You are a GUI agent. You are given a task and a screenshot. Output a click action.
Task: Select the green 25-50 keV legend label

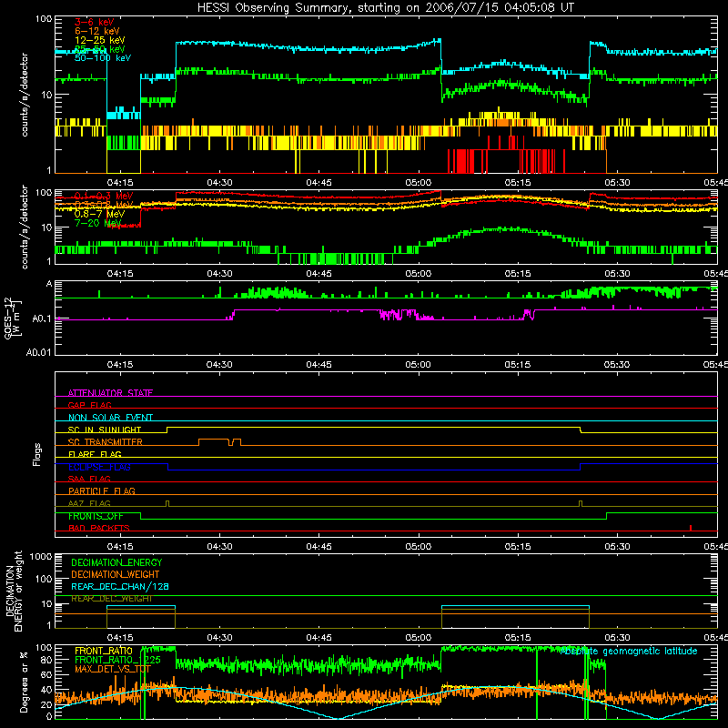(99, 49)
